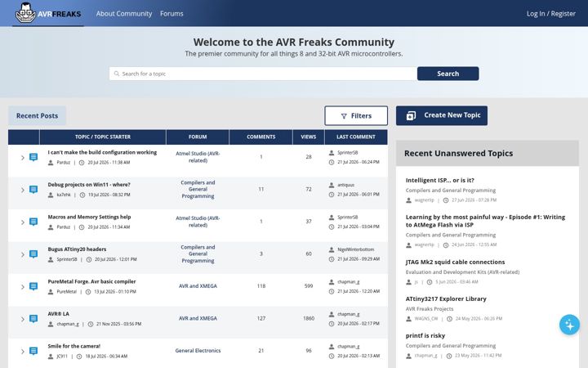The width and height of the screenshot is (588, 368).
Task: Open topic PureMetal Forge. Avr basic compiler
Action: click(x=91, y=281)
